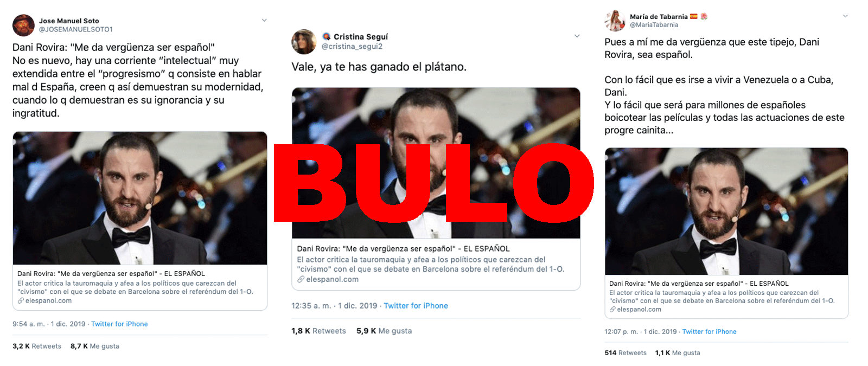Open María de Tabarnia's profile picture

[x=615, y=21]
